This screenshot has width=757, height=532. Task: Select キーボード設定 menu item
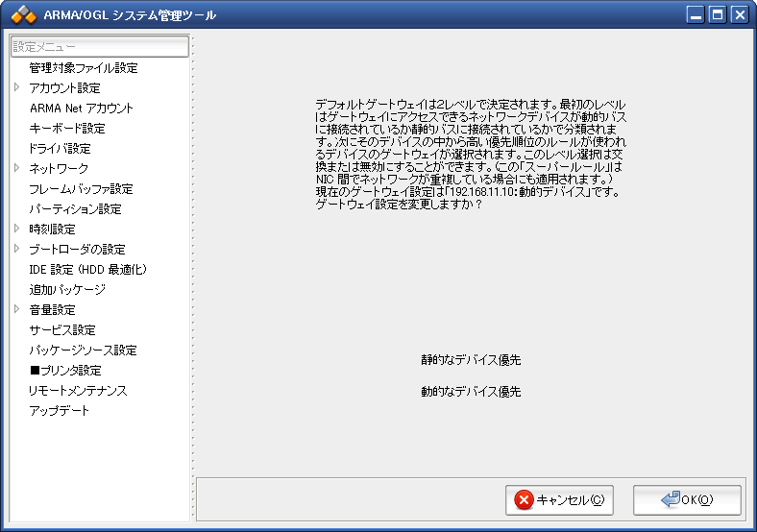point(66,129)
